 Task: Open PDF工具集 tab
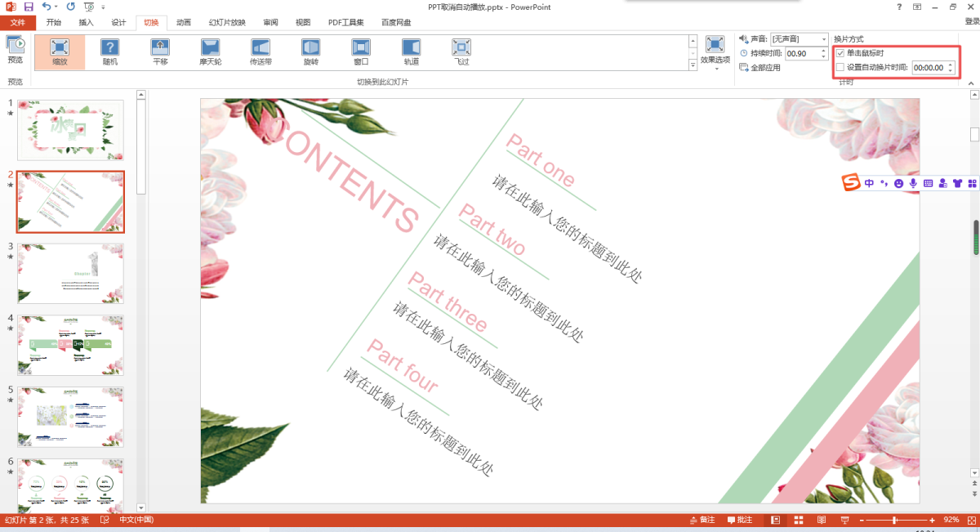click(346, 22)
